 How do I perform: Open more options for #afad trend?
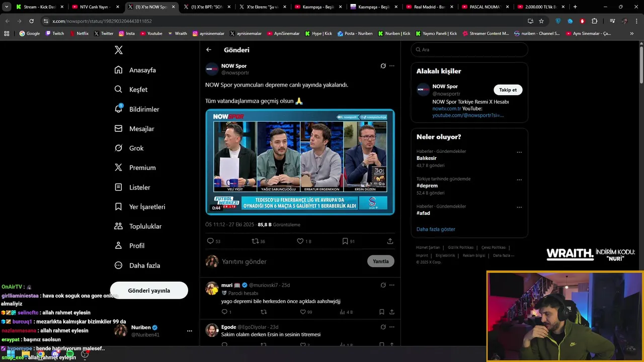pos(519,207)
